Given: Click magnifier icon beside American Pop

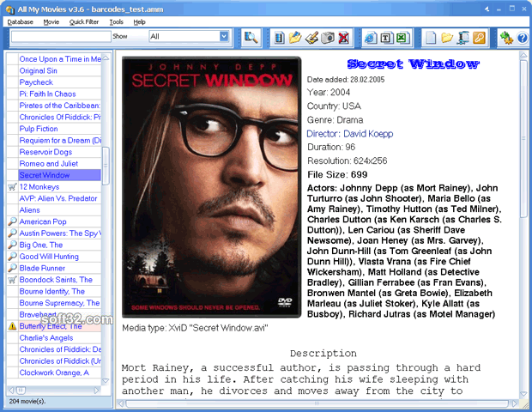Looking at the screenshot, I should pos(12,221).
